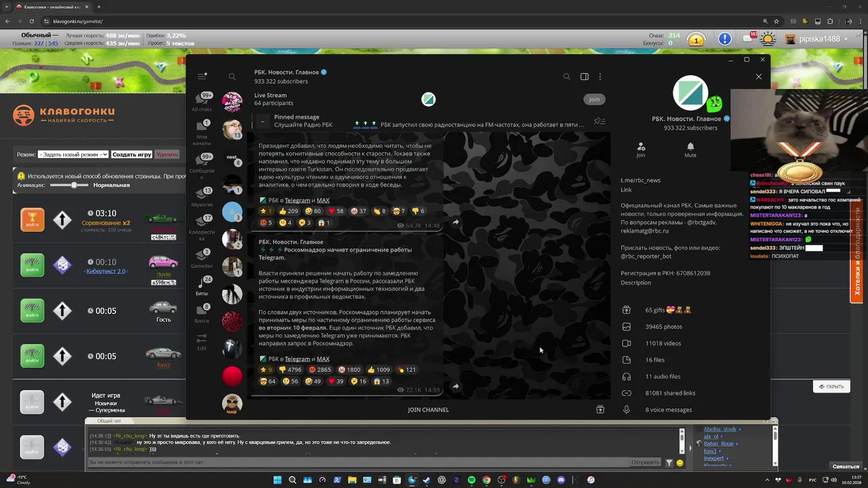Select the All chats folder
The height and width of the screenshot is (488, 868).
(x=201, y=102)
